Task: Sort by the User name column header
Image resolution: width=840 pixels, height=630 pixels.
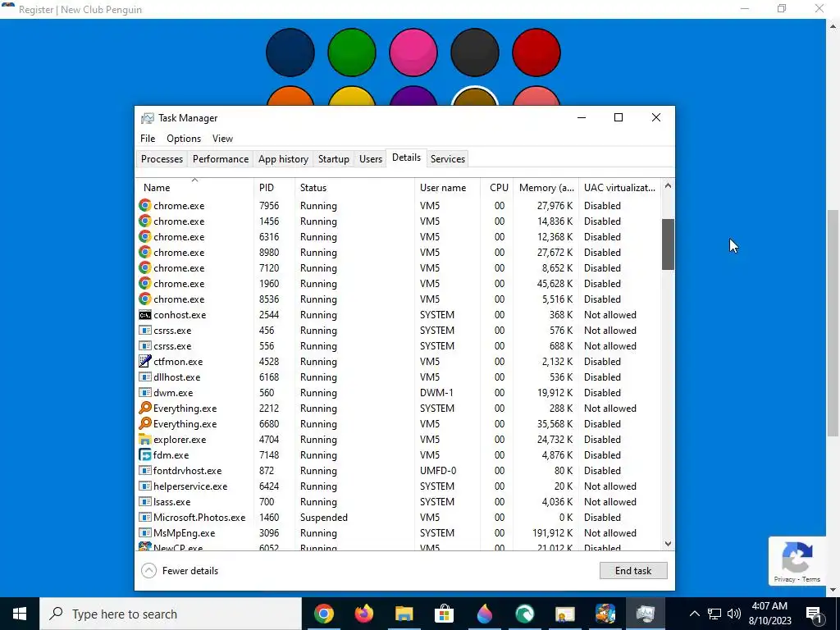Action: click(447, 188)
